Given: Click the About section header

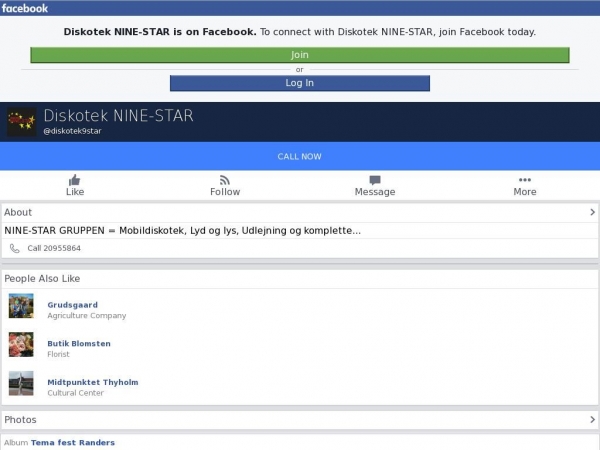Looking at the screenshot, I should click(x=300, y=212).
